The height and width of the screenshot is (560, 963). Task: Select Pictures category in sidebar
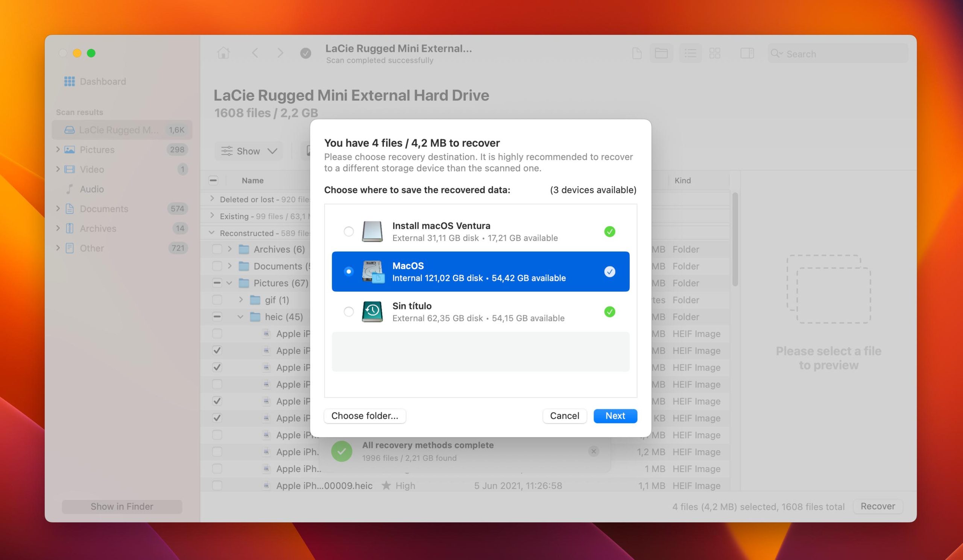pyautogui.click(x=122, y=150)
